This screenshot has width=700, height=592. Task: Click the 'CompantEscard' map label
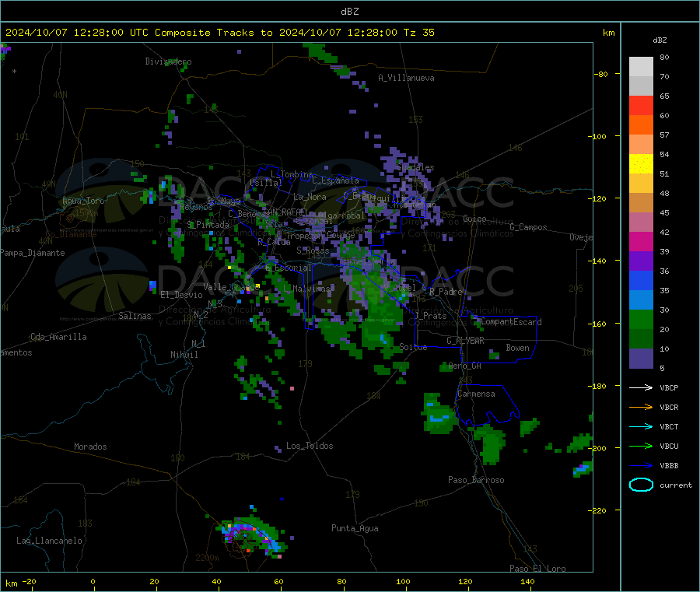511,322
